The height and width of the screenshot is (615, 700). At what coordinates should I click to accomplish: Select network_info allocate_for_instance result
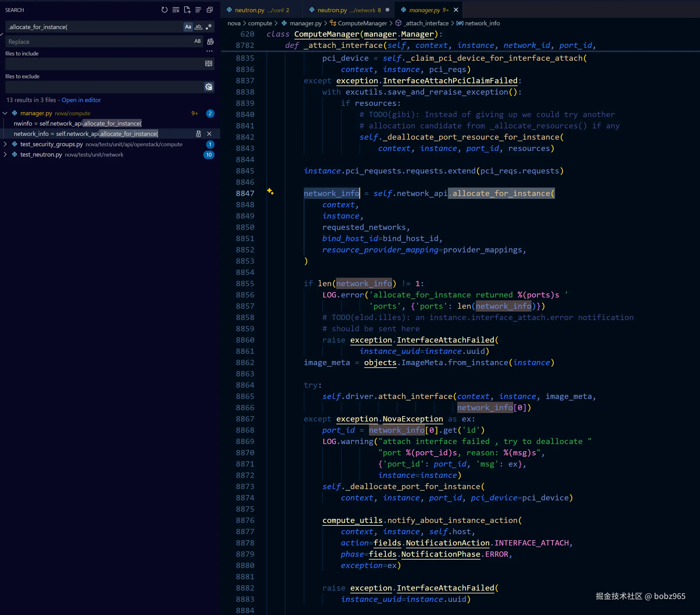86,134
